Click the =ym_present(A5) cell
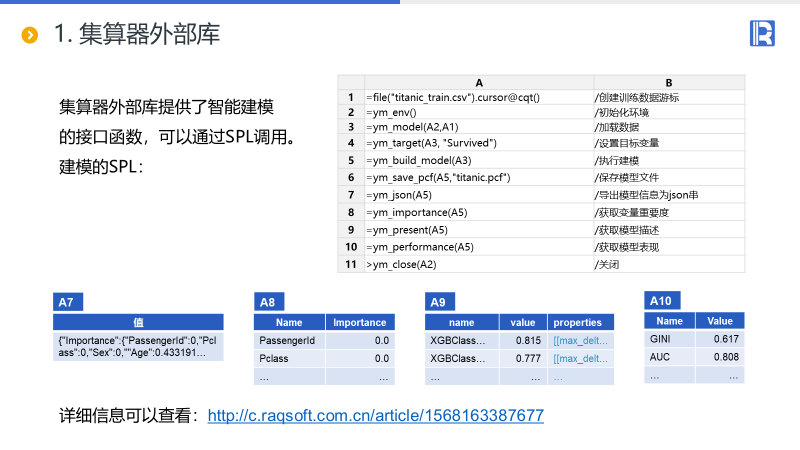The height and width of the screenshot is (450, 800). tap(479, 230)
